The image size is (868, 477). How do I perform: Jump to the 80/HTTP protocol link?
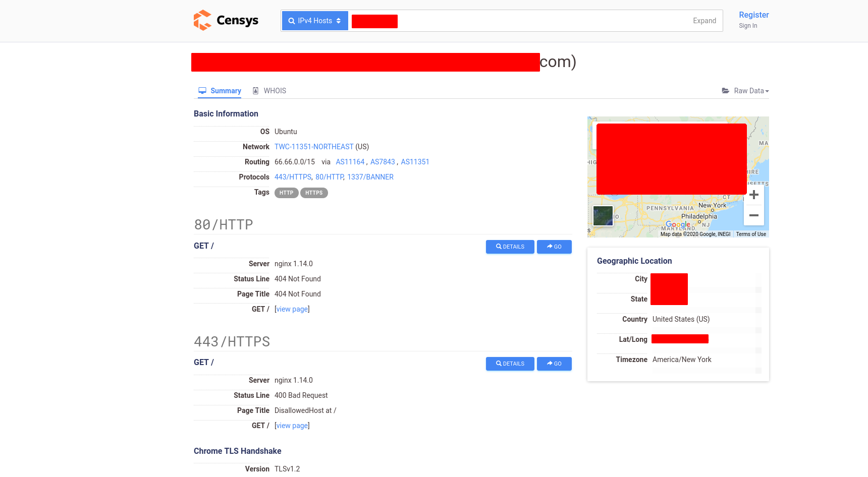pos(330,177)
